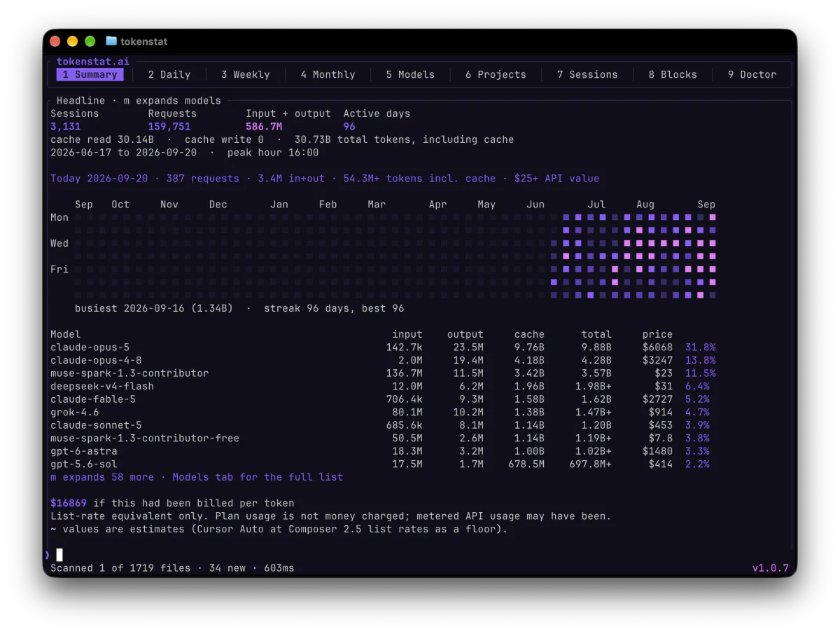Click the muse-spark-1.3-contributor model name
840x634 pixels.
click(129, 373)
